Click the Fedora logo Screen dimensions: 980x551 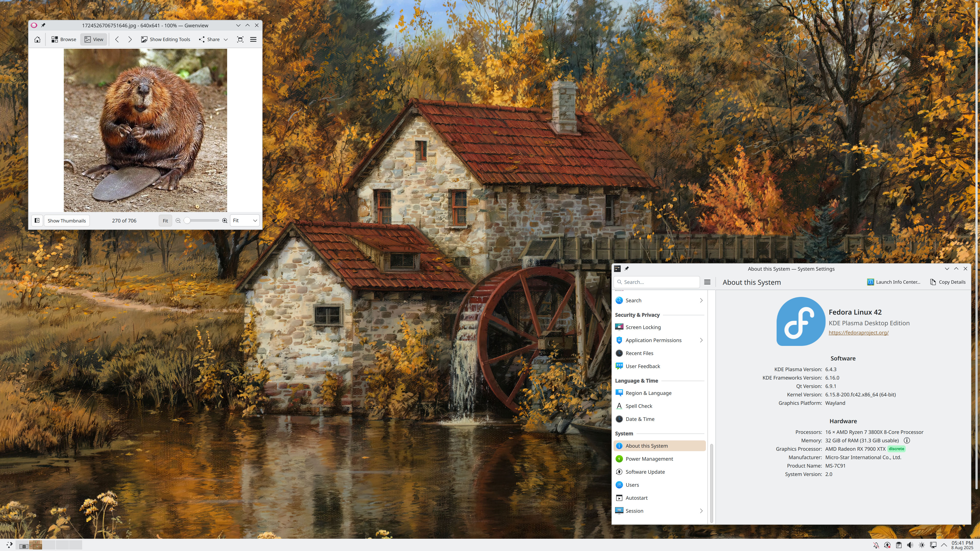click(800, 322)
